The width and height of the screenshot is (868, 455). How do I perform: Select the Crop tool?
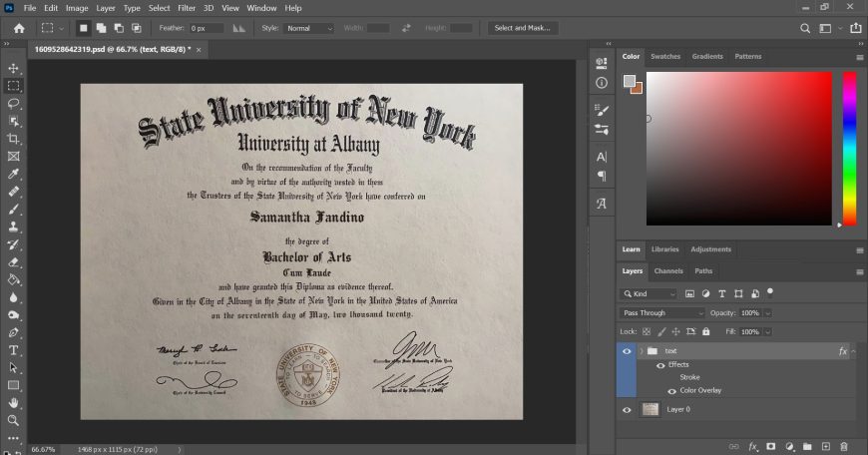pyautogui.click(x=13, y=139)
